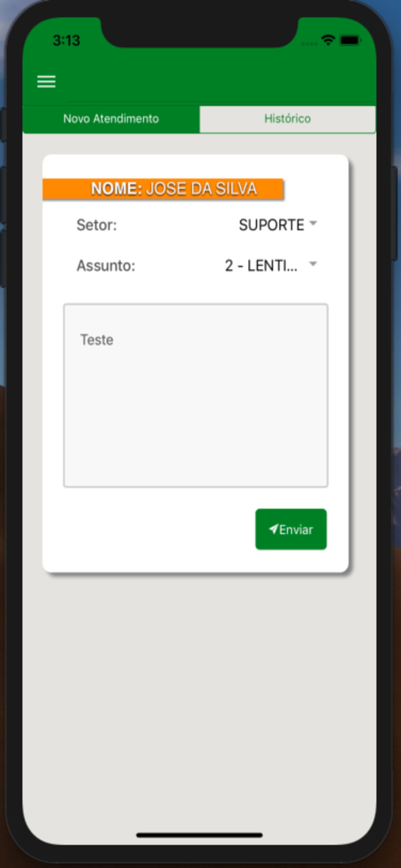401x868 pixels.
Task: Click the orange NOME: JOSE DA SILVA banner
Action: coord(163,189)
